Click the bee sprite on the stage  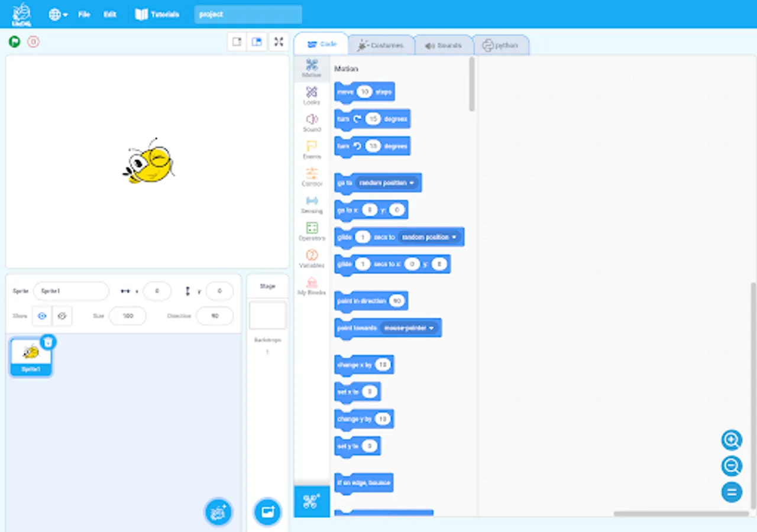149,161
